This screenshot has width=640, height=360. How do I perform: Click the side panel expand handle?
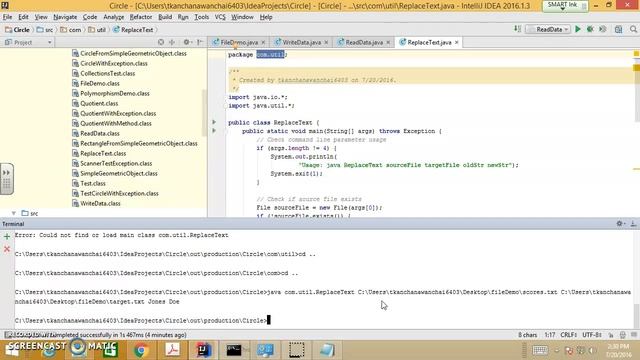7,179
